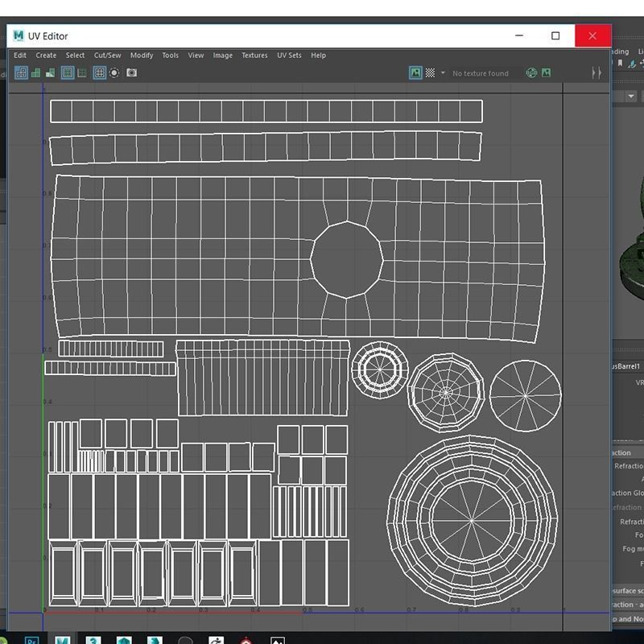The height and width of the screenshot is (644, 644).
Task: Open Photoshop from the taskbar
Action: click(31, 640)
